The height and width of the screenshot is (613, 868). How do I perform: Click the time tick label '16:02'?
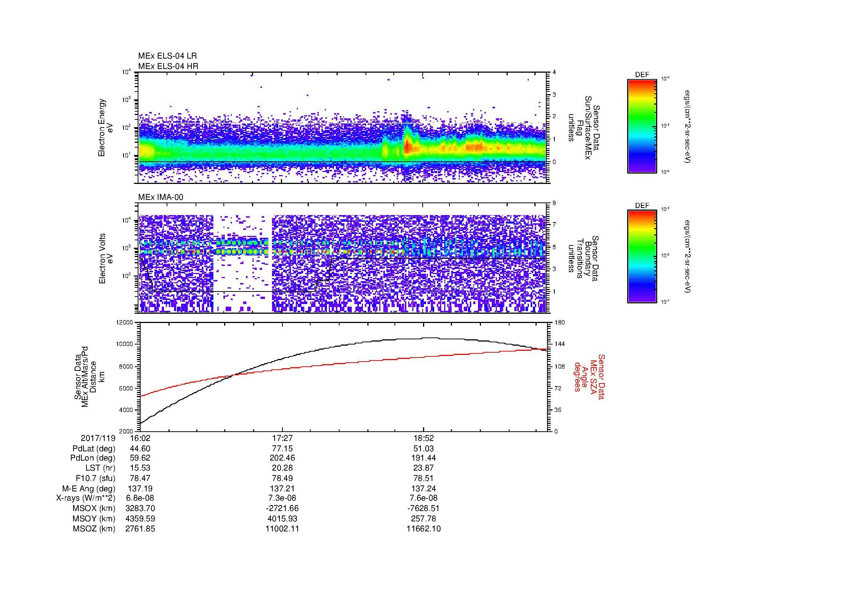pyautogui.click(x=140, y=438)
